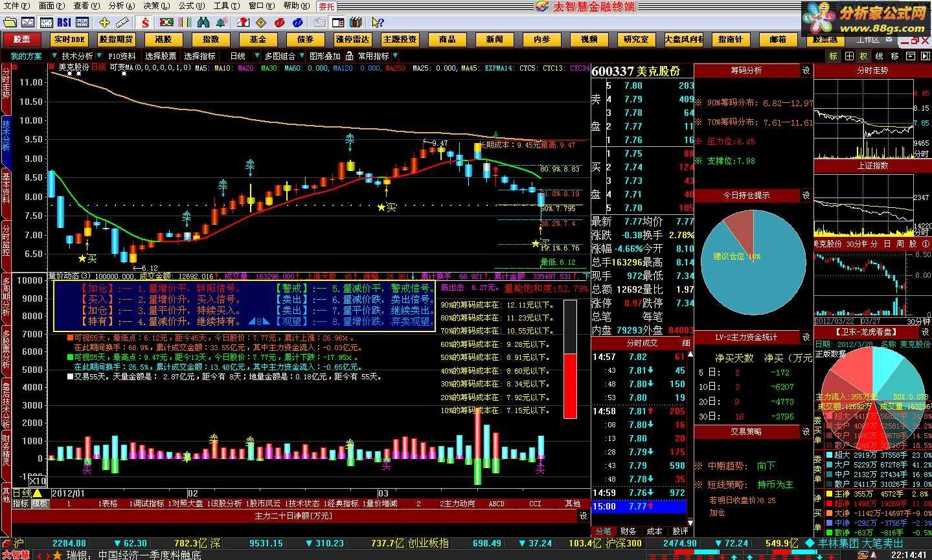The width and height of the screenshot is (932, 560).
Task: Click the yellow diamond sign toolbar icon
Action: point(260,23)
